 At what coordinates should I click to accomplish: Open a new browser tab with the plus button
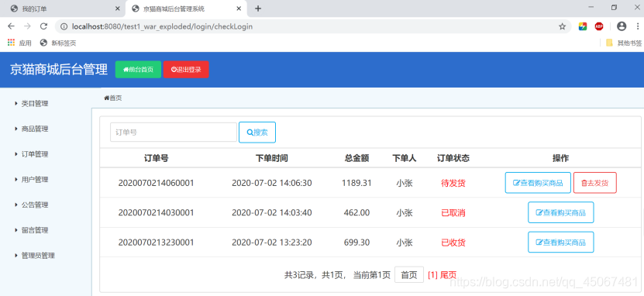[258, 9]
